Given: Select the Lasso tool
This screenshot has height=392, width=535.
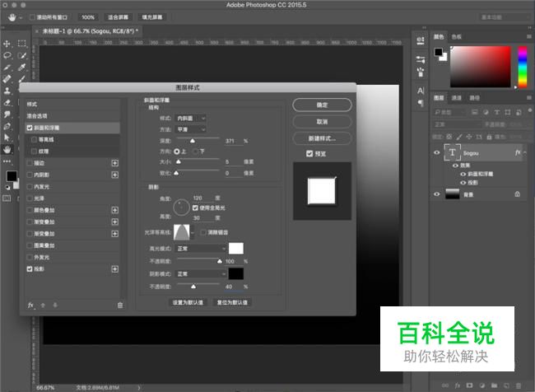Looking at the screenshot, I should coord(7,55).
